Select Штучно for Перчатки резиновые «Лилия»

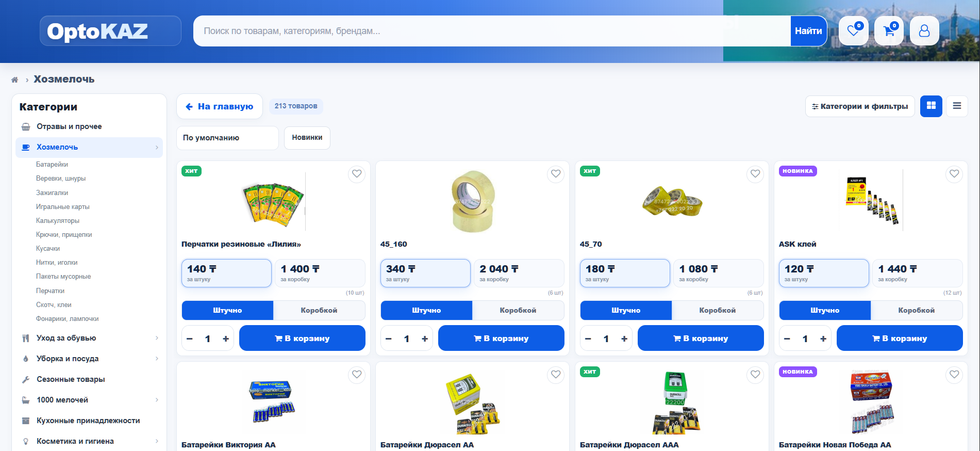coord(227,310)
